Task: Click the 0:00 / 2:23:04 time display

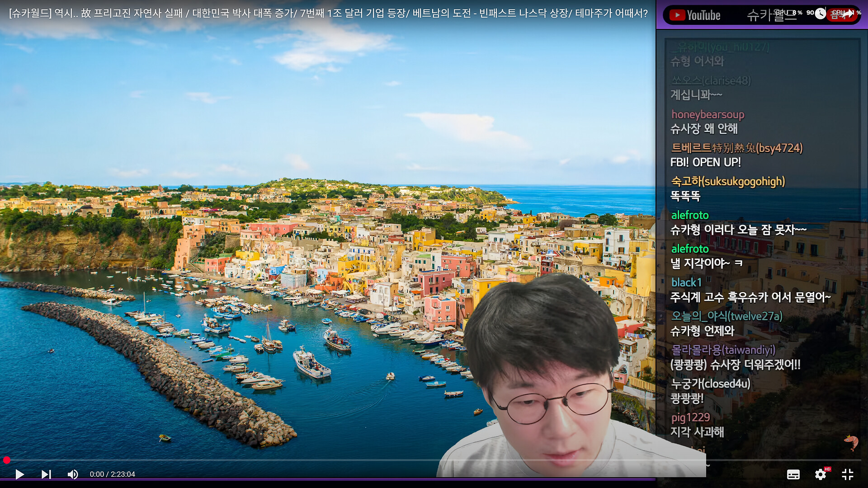Action: [112, 474]
